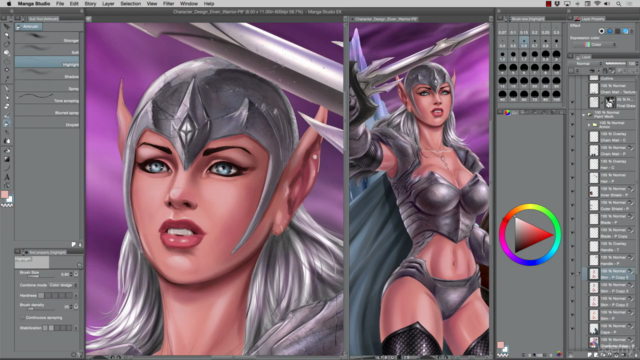Screen dimensions: 640x360
Task: Hide the Final Draw layer
Action: point(572,102)
